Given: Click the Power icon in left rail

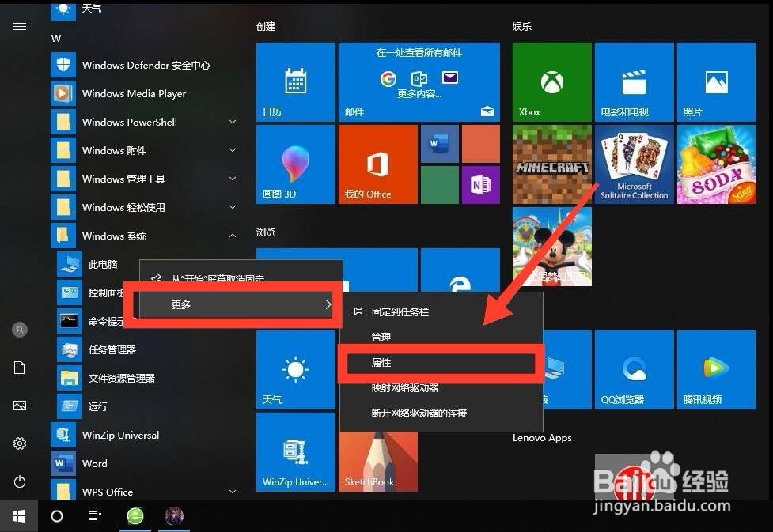Looking at the screenshot, I should point(20,481).
